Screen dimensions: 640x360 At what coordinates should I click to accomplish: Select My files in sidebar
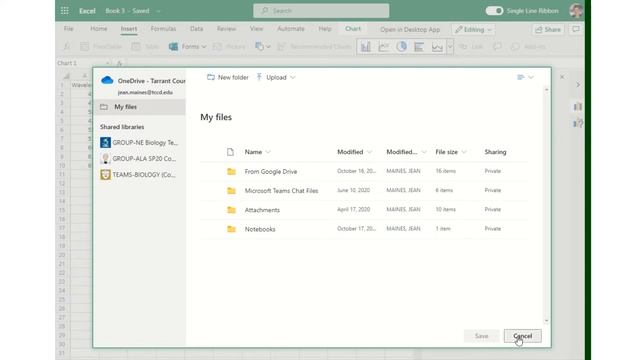[140, 107]
